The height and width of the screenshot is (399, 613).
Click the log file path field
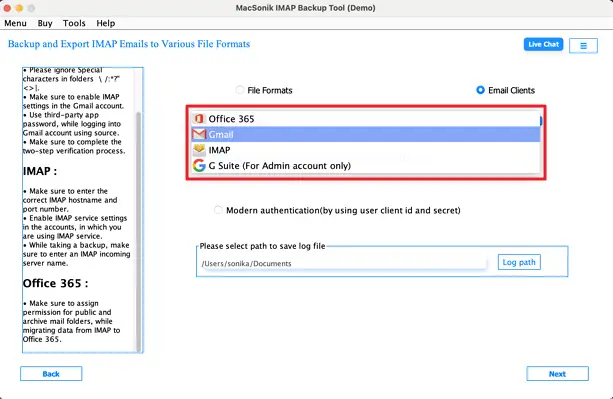pyautogui.click(x=343, y=263)
